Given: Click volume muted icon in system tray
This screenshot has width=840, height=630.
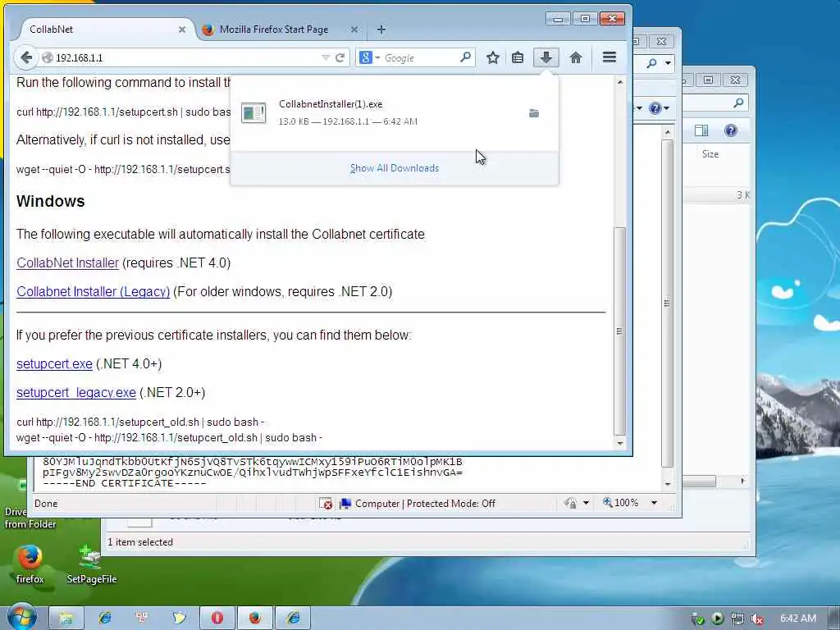Looking at the screenshot, I should pyautogui.click(x=757, y=619).
